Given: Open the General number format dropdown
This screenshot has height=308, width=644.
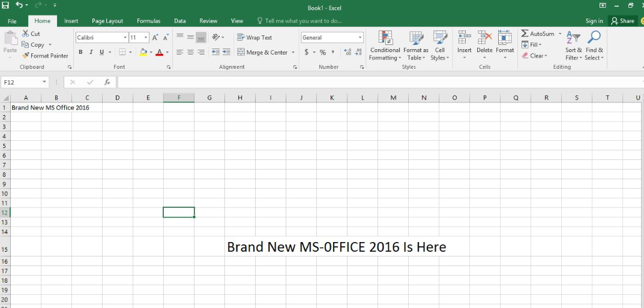Looking at the screenshot, I should point(360,37).
